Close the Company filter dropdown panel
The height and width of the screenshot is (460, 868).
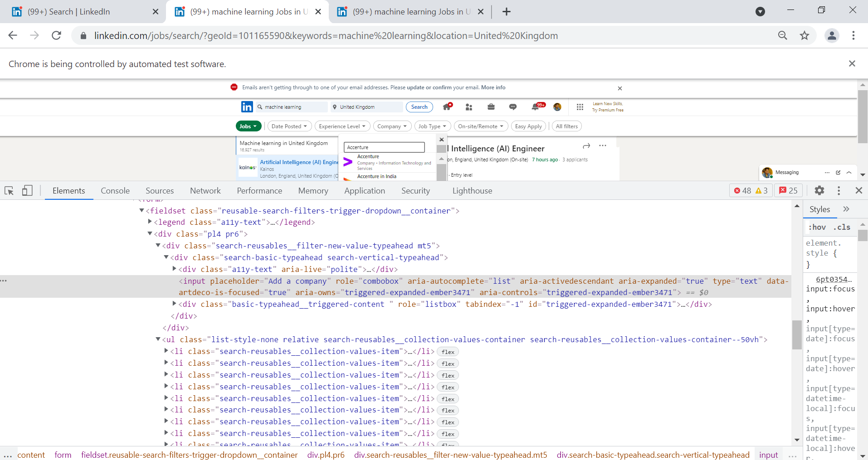click(x=441, y=140)
